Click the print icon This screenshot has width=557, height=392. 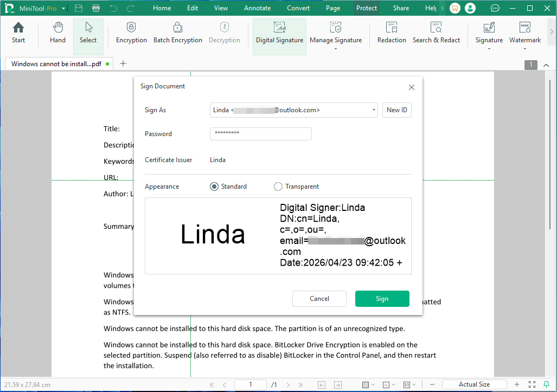(x=97, y=8)
